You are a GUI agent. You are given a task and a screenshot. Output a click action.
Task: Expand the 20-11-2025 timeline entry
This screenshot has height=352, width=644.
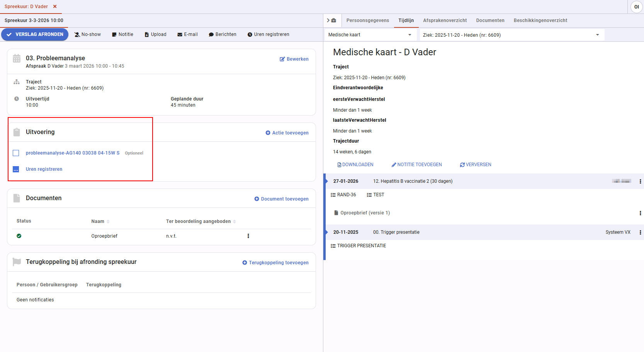[x=327, y=232]
